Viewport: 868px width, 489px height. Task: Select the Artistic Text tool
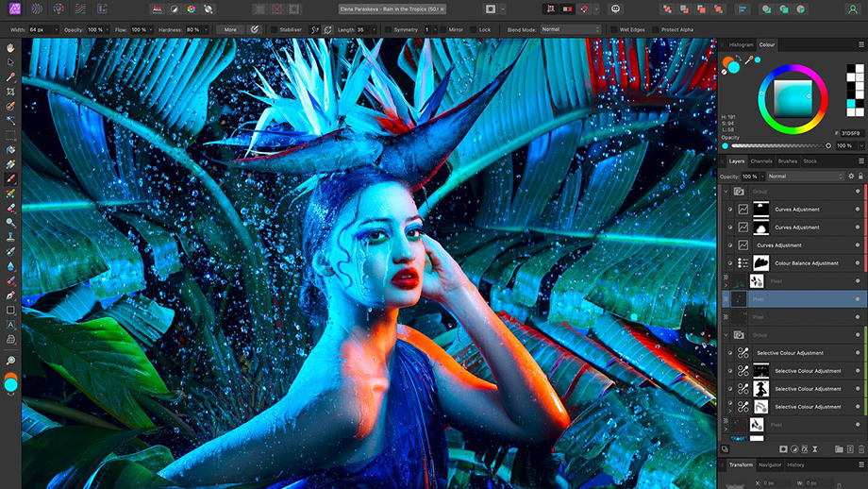pos(10,324)
